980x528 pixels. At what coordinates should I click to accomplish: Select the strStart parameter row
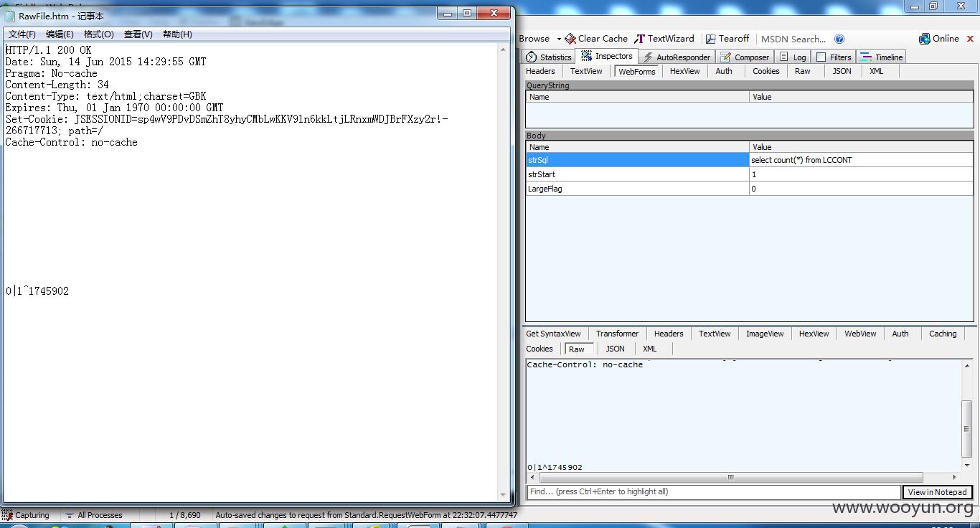[x=750, y=174]
